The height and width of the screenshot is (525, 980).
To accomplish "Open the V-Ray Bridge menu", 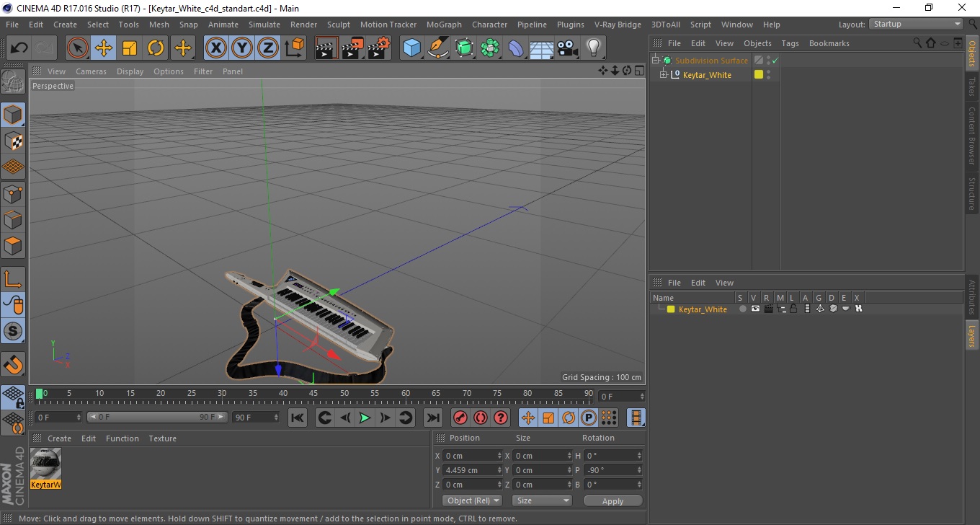I will (618, 25).
